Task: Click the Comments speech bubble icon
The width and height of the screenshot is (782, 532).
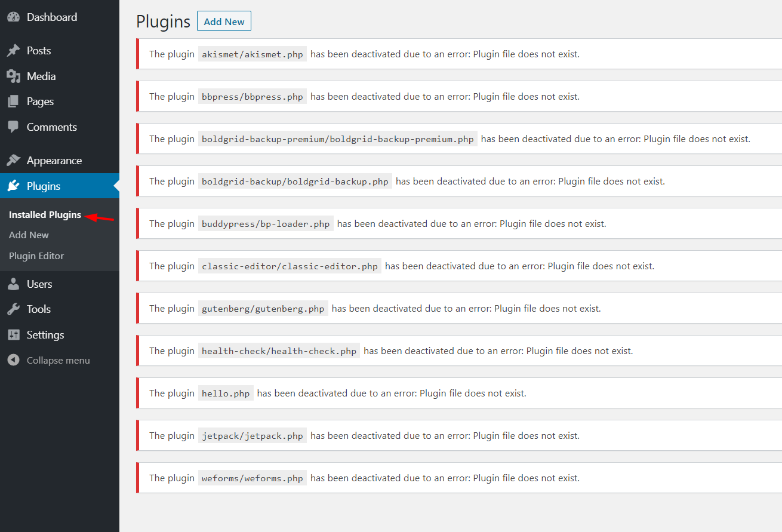Action: 13,127
